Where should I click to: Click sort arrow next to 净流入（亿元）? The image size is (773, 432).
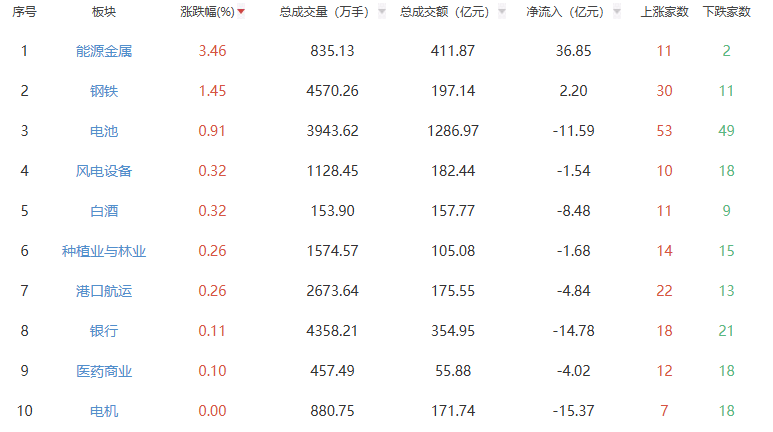pyautogui.click(x=616, y=12)
